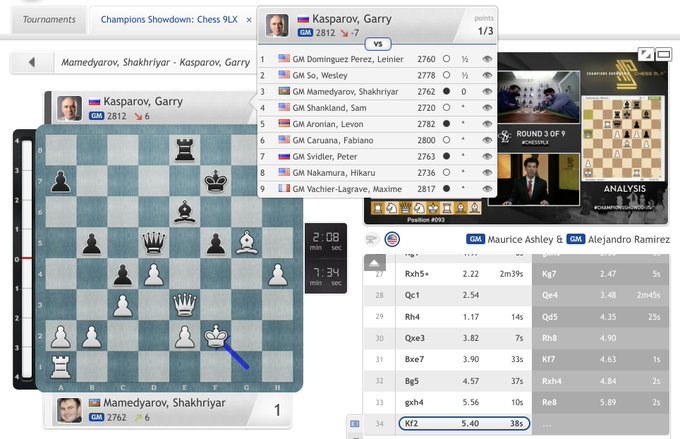Viewport: 680px width, 439px height.
Task: Click eye icon in So, Wesley row
Action: pyautogui.click(x=487, y=75)
